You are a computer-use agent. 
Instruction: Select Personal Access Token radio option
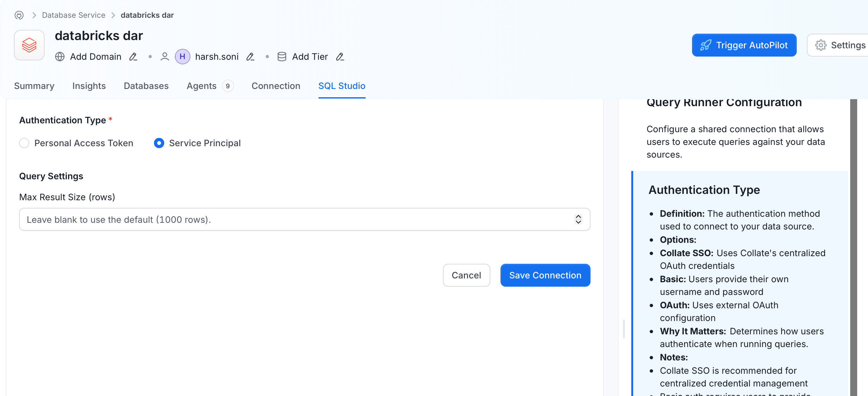pyautogui.click(x=24, y=143)
